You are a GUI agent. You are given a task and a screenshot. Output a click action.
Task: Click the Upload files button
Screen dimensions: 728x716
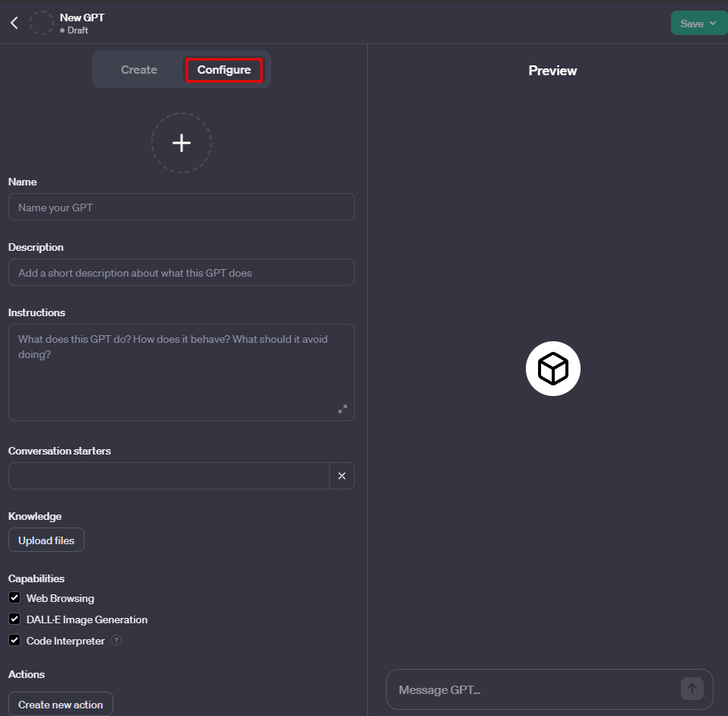pyautogui.click(x=46, y=540)
